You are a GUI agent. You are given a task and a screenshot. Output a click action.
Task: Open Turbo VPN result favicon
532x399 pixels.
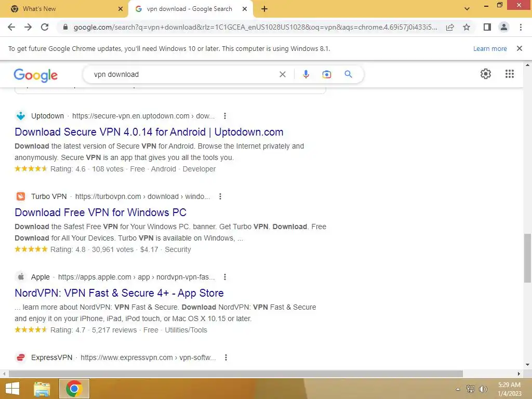pos(21,196)
